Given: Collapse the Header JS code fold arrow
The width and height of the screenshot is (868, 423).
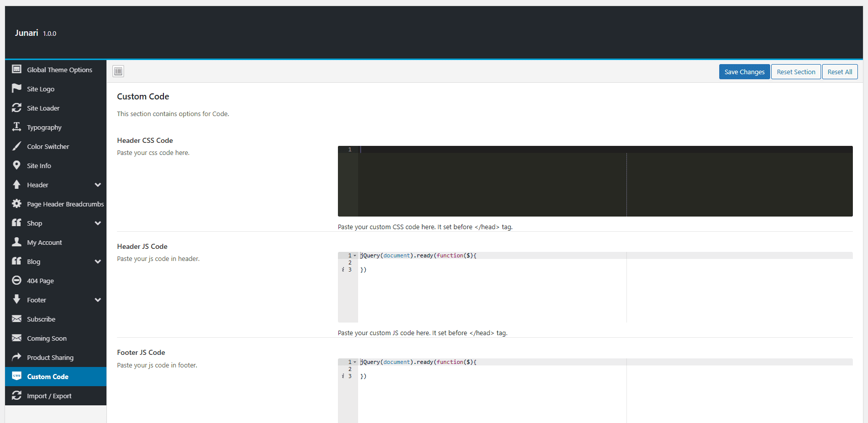Looking at the screenshot, I should click(x=355, y=255).
